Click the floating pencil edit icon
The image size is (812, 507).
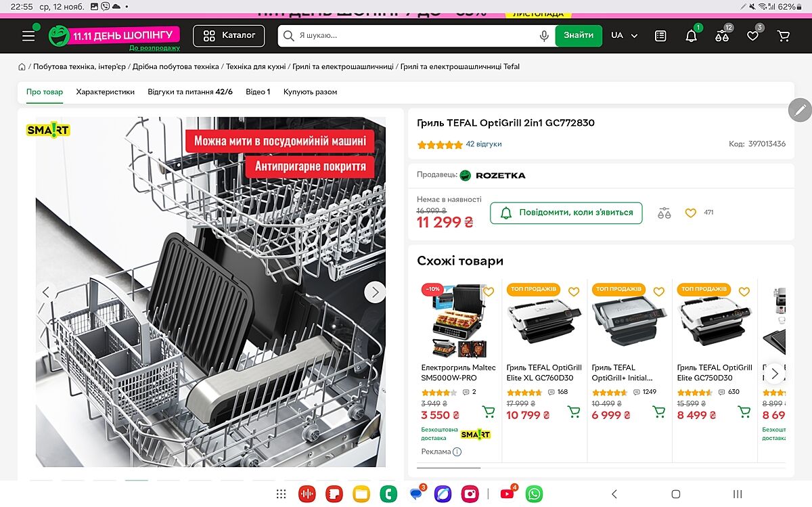click(x=800, y=110)
